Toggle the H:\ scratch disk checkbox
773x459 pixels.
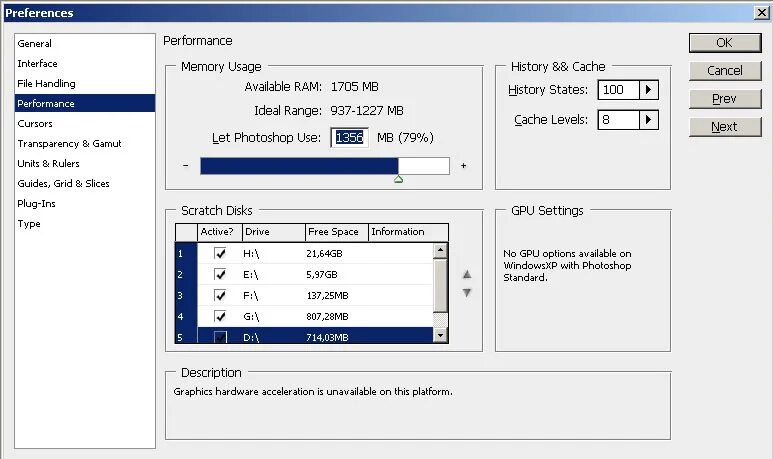(220, 253)
